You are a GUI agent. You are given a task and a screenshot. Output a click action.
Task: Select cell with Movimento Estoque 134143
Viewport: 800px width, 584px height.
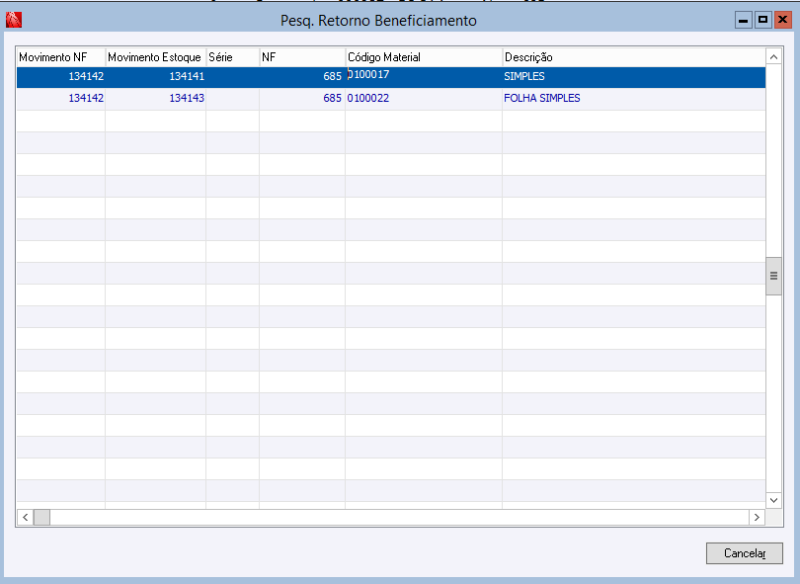click(x=155, y=98)
